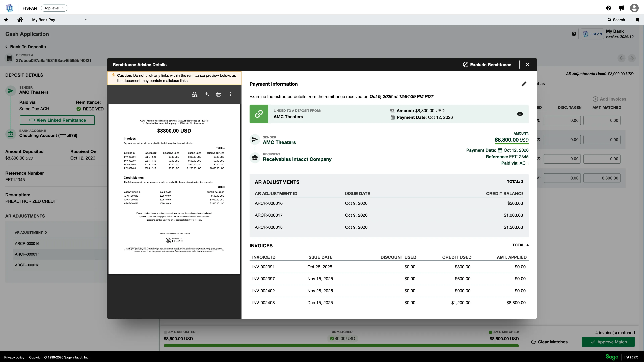
Task: Click Approve Match button
Action: point(608,342)
